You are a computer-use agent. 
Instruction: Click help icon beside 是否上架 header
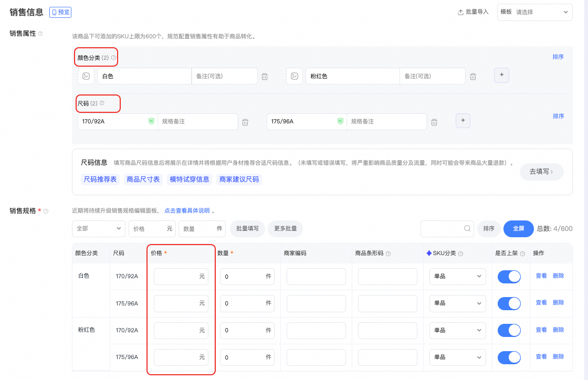(522, 254)
